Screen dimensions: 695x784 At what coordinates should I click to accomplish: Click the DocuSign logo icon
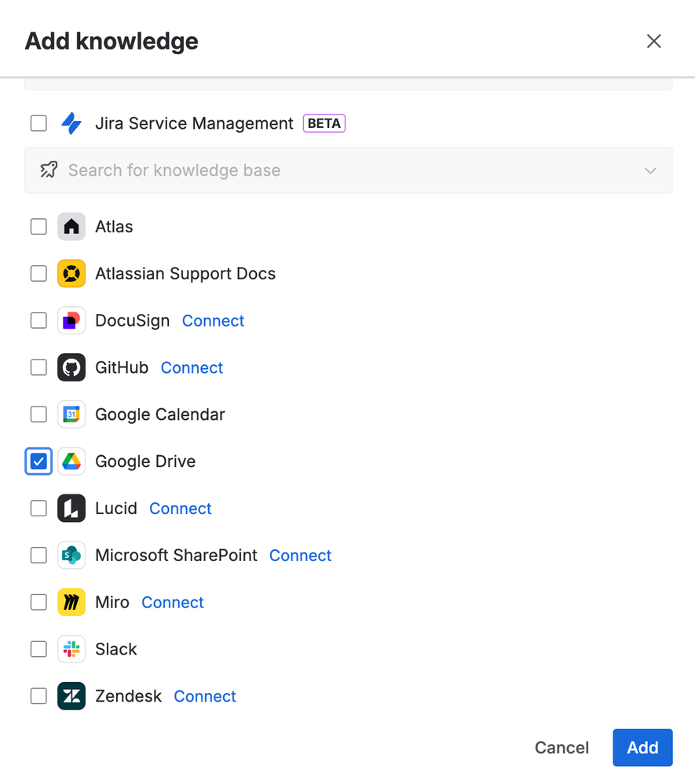point(71,320)
